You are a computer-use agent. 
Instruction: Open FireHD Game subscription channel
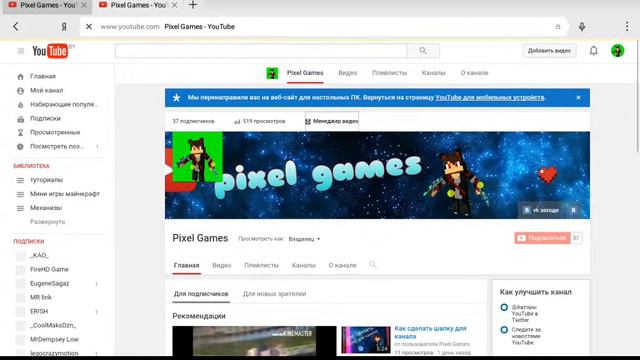[49, 269]
